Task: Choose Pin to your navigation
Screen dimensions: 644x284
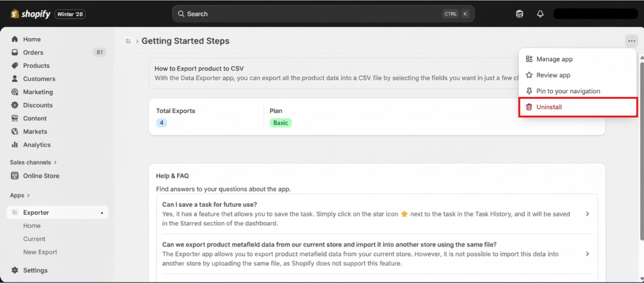Action: point(578,91)
